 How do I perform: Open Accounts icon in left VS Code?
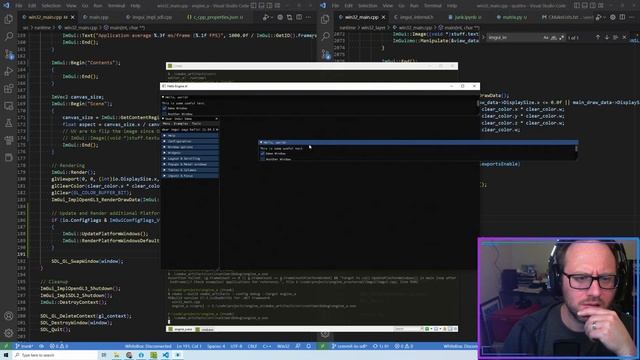click(9, 316)
